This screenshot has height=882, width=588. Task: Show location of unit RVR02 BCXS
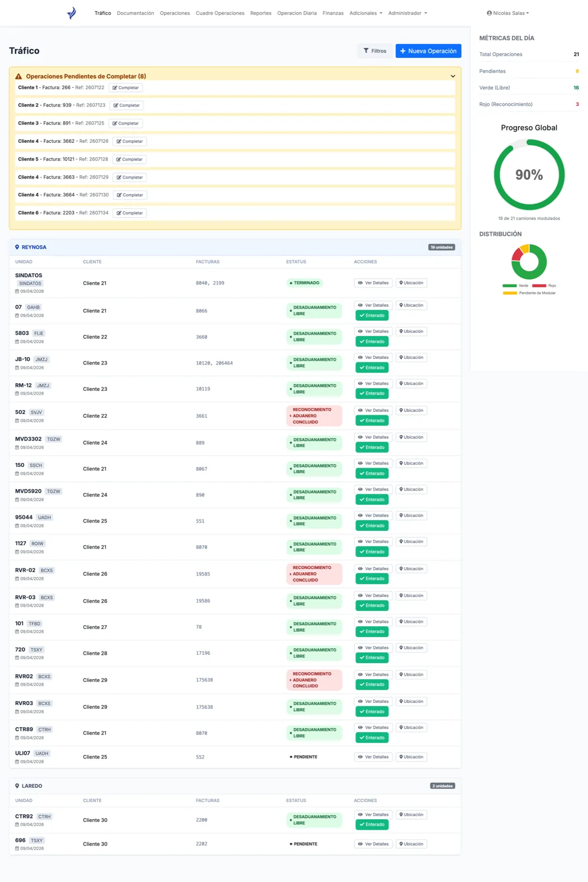(x=411, y=675)
